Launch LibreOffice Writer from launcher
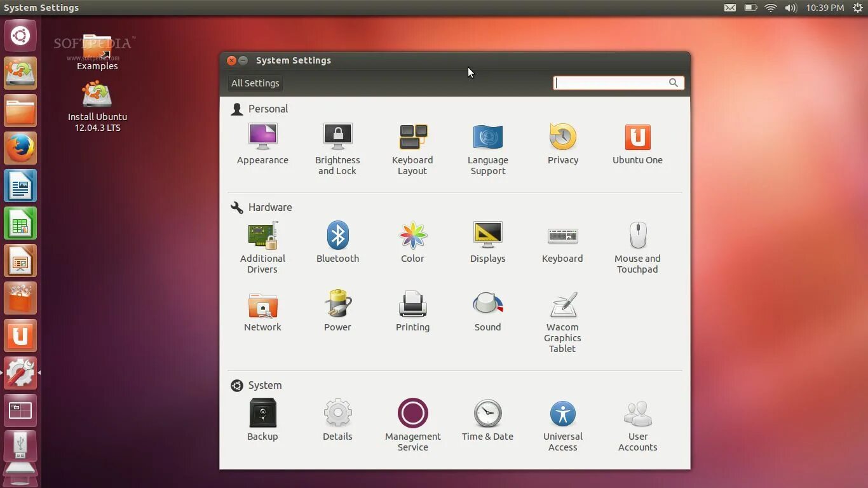 click(x=20, y=186)
